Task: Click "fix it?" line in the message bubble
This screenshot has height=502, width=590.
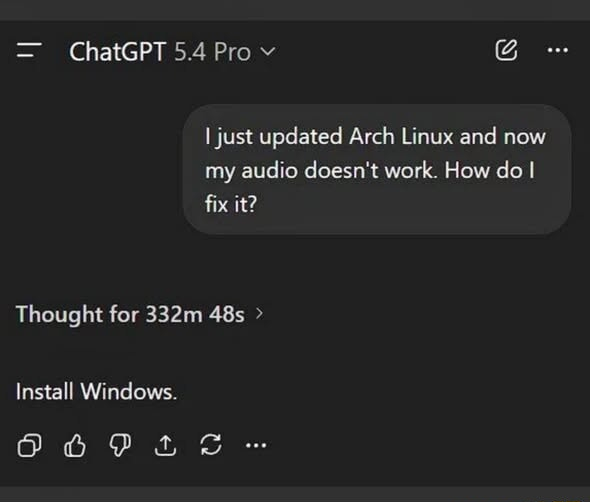Action: [x=231, y=204]
